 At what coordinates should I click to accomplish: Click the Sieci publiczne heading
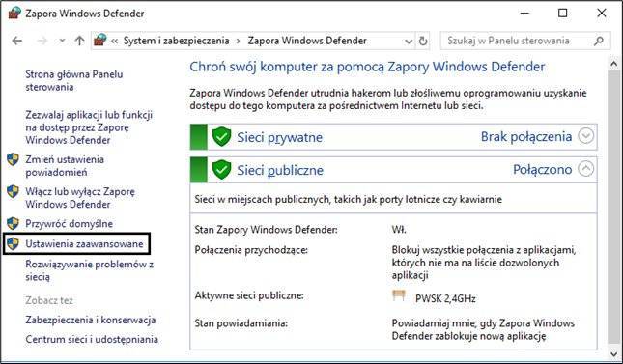click(280, 171)
